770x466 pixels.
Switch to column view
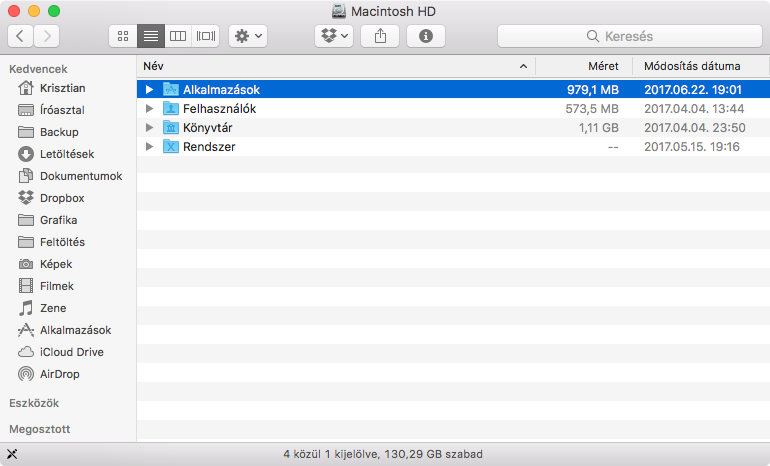pyautogui.click(x=178, y=36)
